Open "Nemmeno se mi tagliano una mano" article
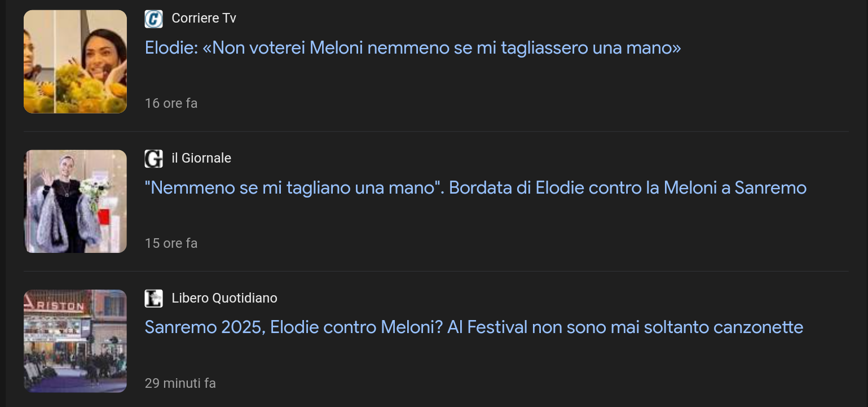 click(x=293, y=187)
